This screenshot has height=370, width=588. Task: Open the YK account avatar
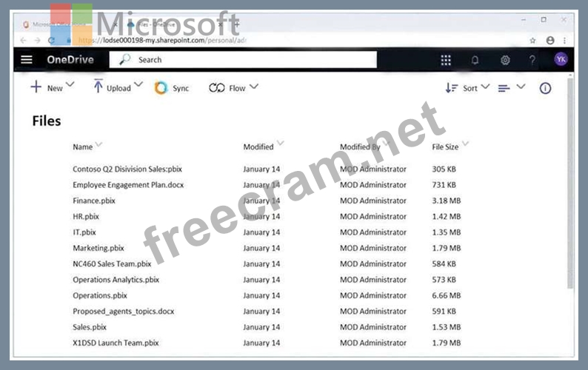tap(561, 59)
